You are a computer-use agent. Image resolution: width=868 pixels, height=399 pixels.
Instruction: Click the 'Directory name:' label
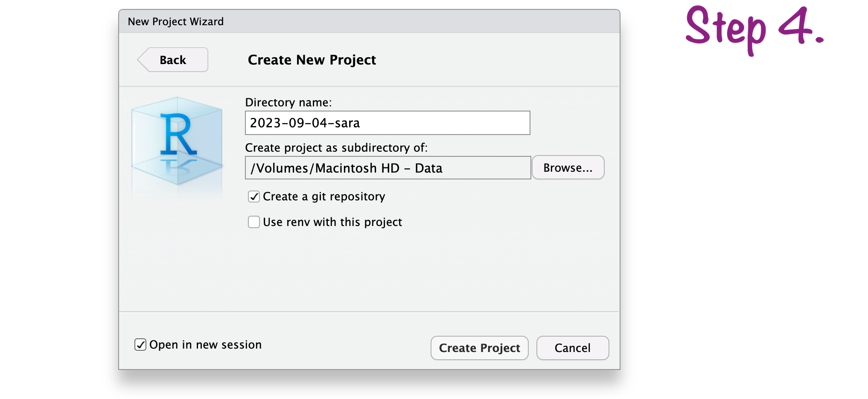[x=288, y=103]
